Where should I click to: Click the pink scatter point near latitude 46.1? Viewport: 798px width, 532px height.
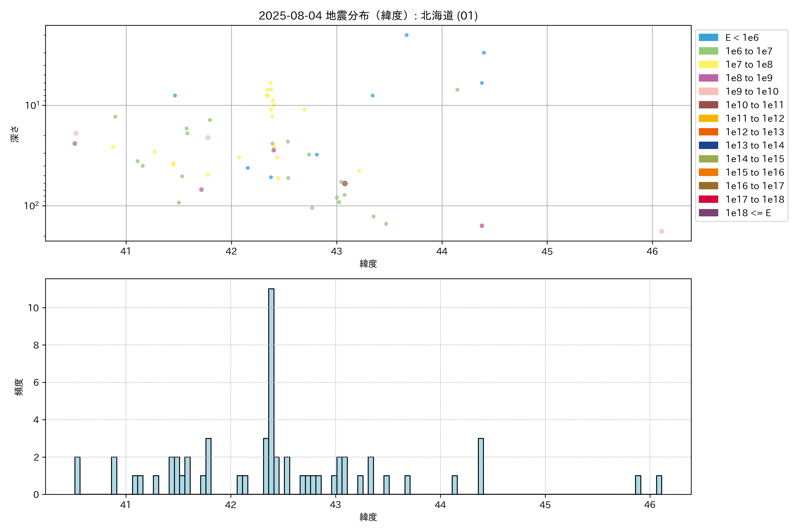(x=662, y=231)
